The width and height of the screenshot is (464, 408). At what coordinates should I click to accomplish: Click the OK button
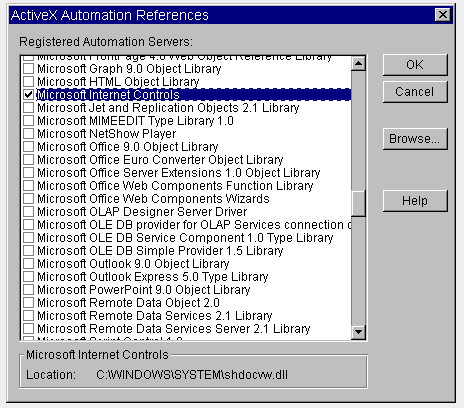[x=415, y=65]
